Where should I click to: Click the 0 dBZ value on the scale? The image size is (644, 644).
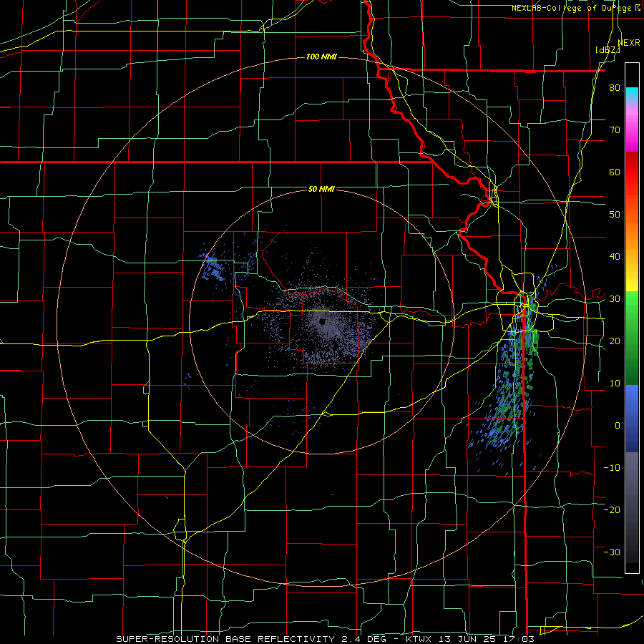tap(618, 426)
